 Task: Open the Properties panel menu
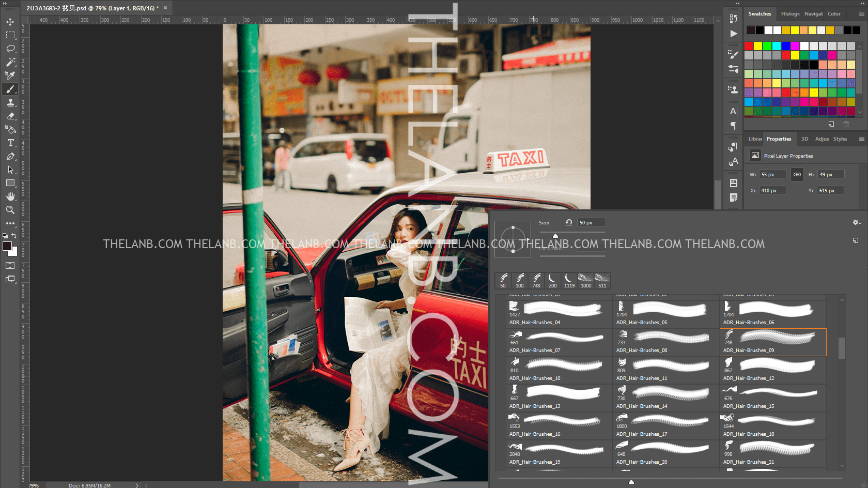[861, 139]
